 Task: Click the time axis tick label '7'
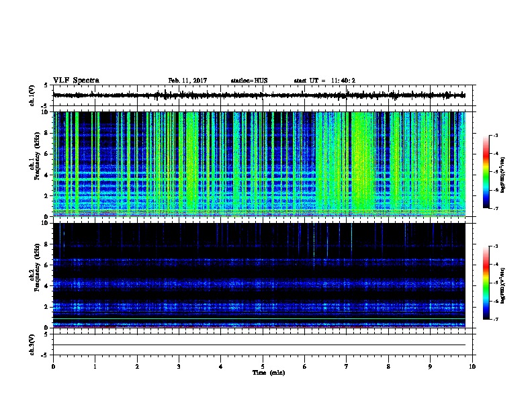point(347,367)
